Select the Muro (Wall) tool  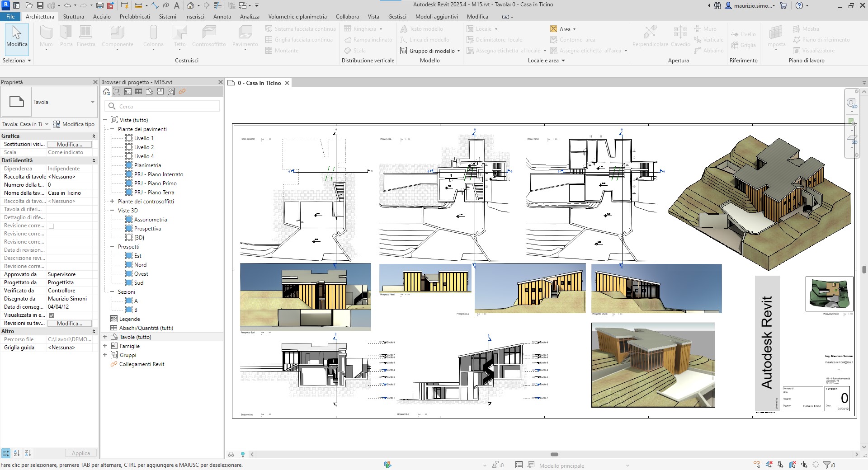click(x=46, y=36)
